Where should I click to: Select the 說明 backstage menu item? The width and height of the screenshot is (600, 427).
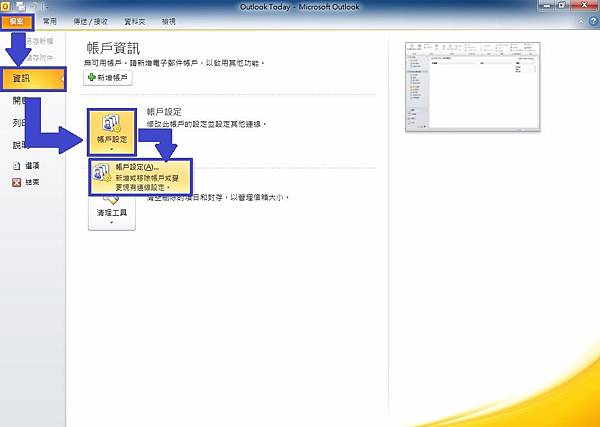pyautogui.click(x=19, y=145)
